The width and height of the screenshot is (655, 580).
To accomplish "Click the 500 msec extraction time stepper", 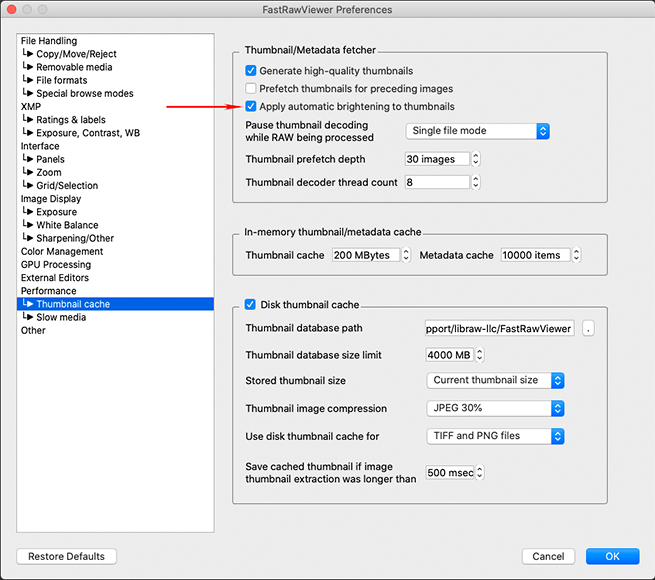I will click(481, 473).
